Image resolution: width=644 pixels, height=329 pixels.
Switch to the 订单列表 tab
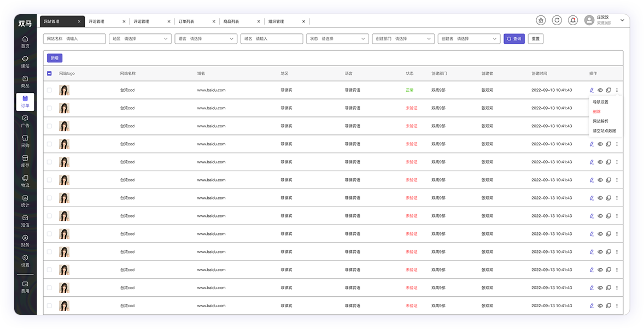(x=186, y=21)
